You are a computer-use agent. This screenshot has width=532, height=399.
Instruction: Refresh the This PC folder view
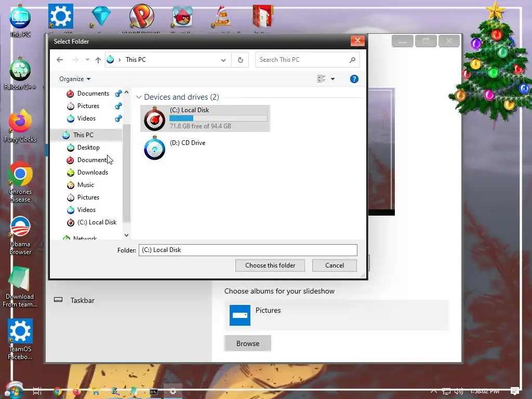(x=240, y=60)
